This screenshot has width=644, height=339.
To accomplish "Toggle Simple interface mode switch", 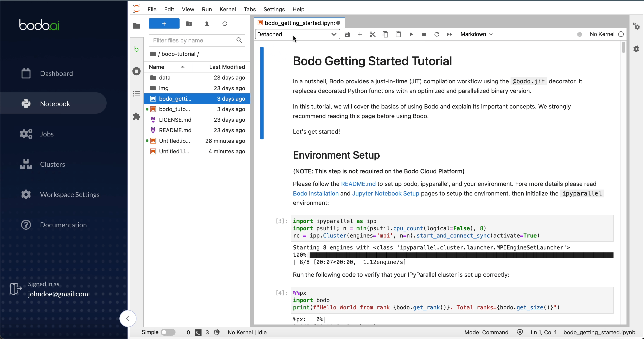I will 168,332.
